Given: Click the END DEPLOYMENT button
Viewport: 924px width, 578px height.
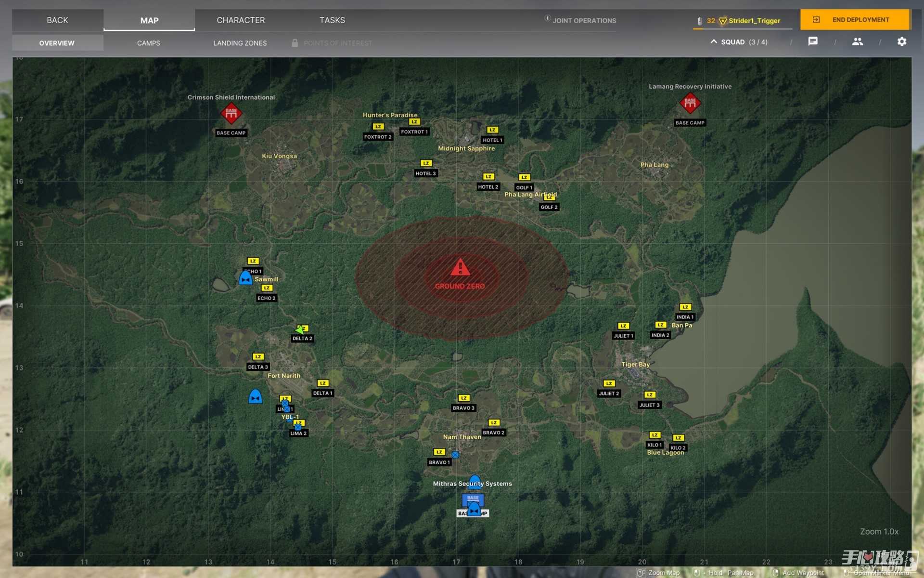Looking at the screenshot, I should (855, 20).
